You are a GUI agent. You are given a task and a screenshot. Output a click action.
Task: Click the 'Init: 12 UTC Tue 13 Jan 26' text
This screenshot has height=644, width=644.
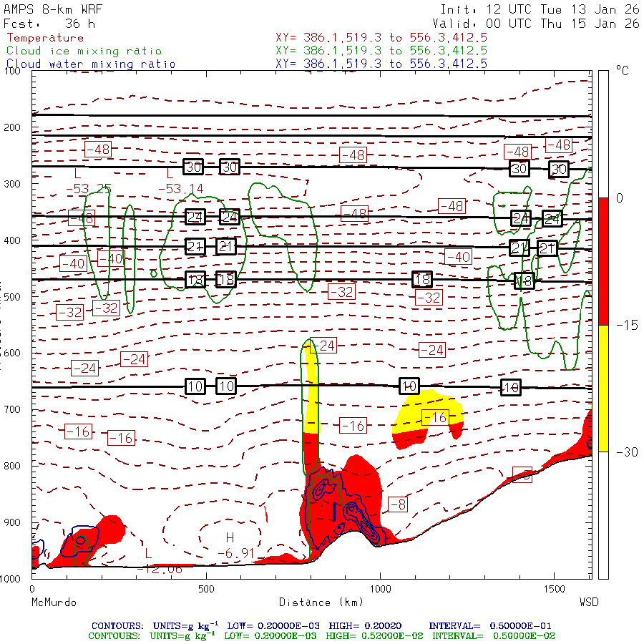click(540, 9)
